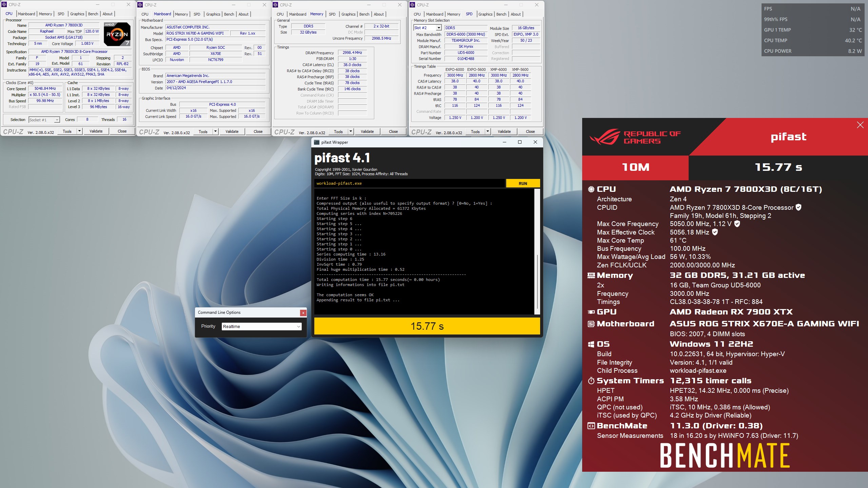Click Close in the Mainboard CPU-Z window

(258, 131)
